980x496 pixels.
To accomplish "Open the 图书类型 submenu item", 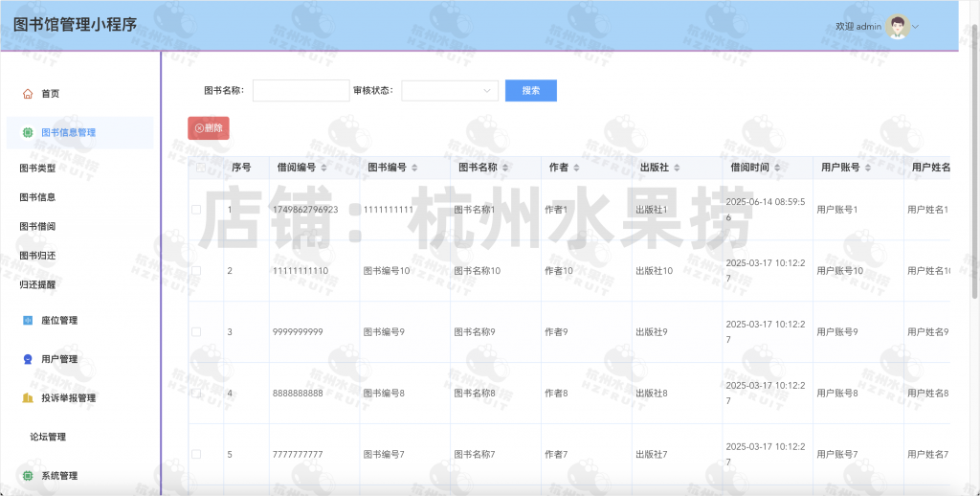I will pos(37,169).
